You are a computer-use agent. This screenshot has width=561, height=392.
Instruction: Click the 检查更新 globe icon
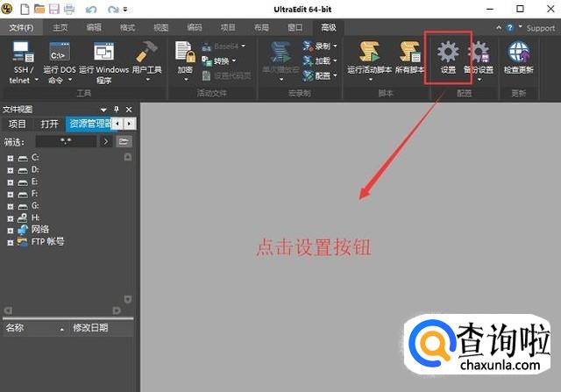click(518, 52)
